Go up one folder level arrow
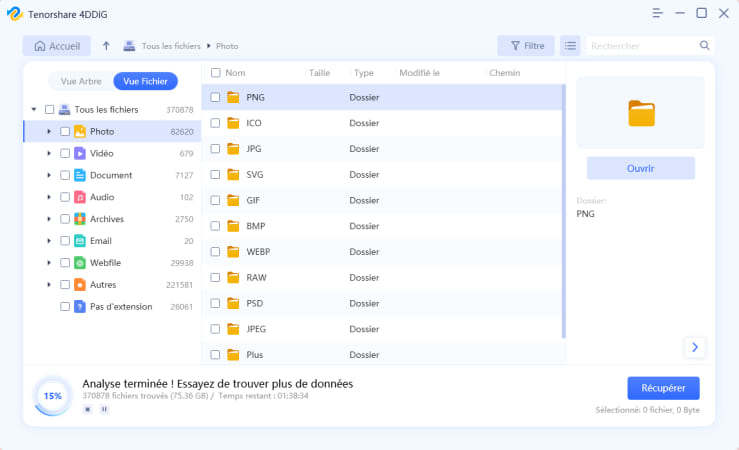 (x=106, y=46)
